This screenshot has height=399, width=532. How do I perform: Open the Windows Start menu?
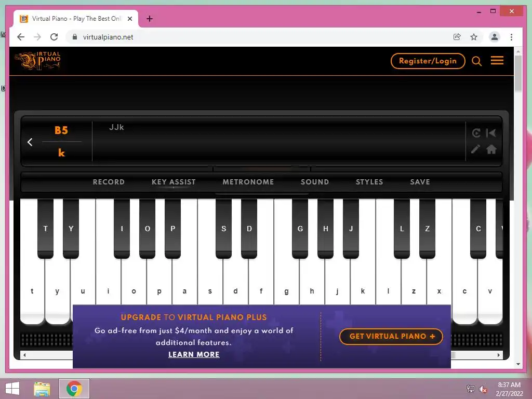click(x=12, y=389)
